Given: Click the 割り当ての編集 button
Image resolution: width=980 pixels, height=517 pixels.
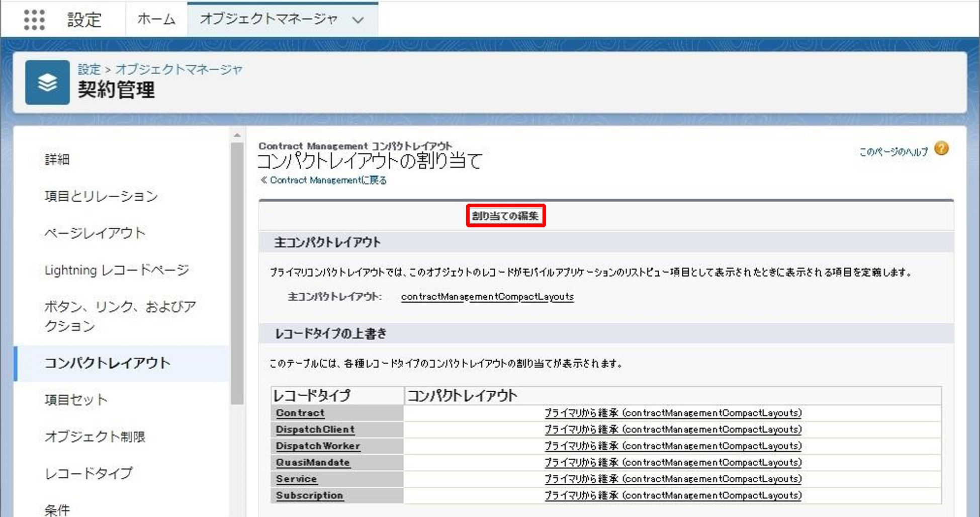Looking at the screenshot, I should [505, 216].
